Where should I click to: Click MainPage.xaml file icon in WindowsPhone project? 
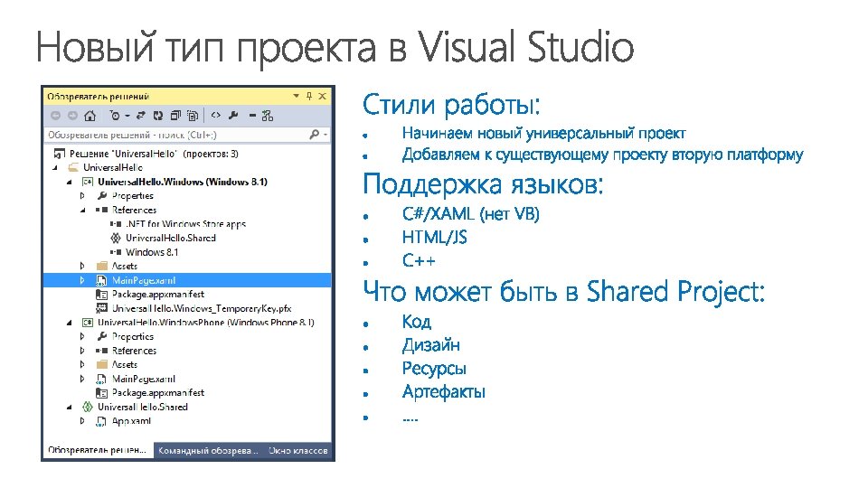(x=102, y=379)
